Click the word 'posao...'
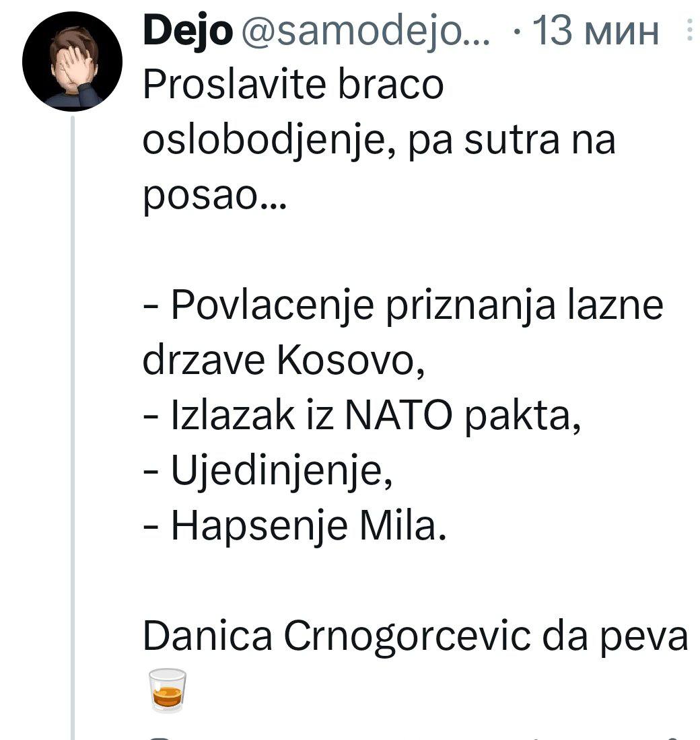700x740 pixels. point(215,195)
